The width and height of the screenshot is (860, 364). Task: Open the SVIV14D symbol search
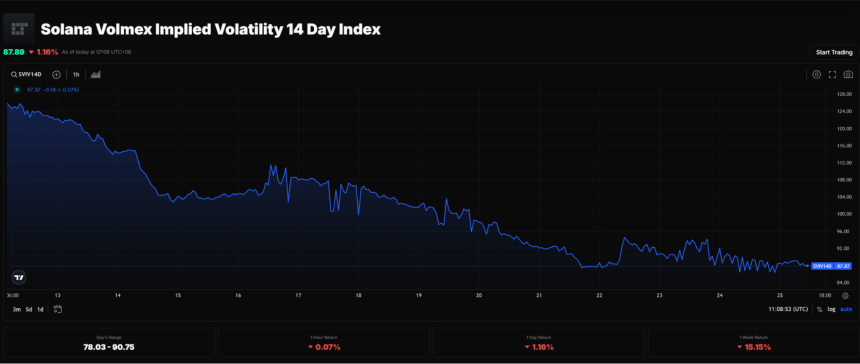26,75
